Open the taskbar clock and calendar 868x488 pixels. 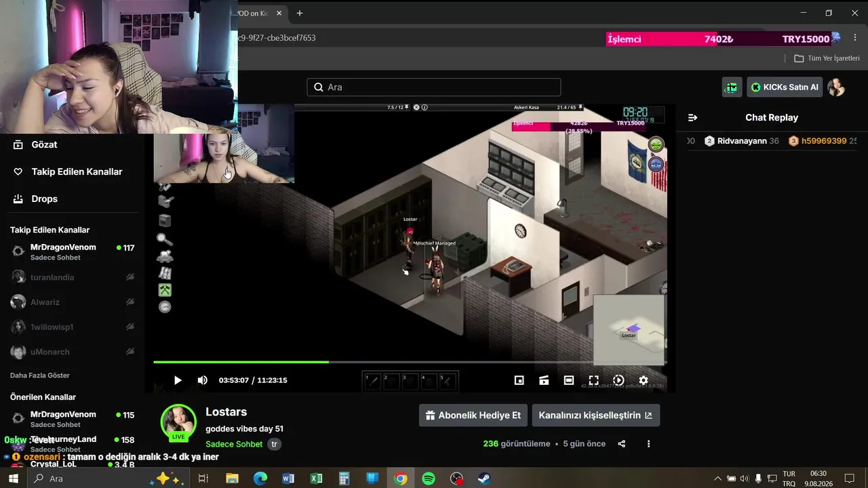coord(818,479)
